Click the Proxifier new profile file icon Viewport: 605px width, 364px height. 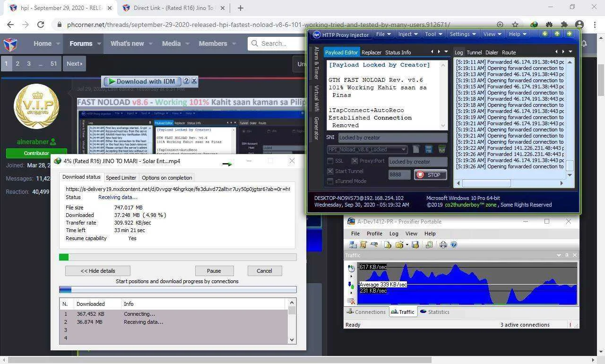[388, 244]
